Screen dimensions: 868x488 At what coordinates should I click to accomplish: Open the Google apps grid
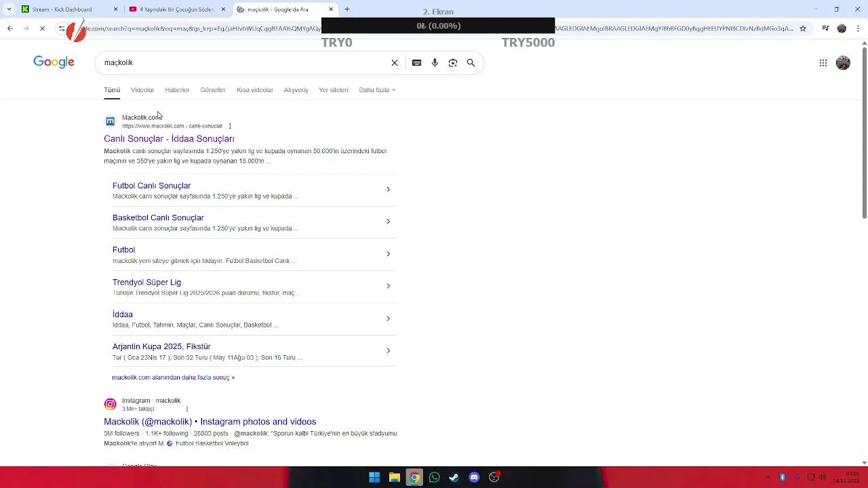click(x=823, y=62)
